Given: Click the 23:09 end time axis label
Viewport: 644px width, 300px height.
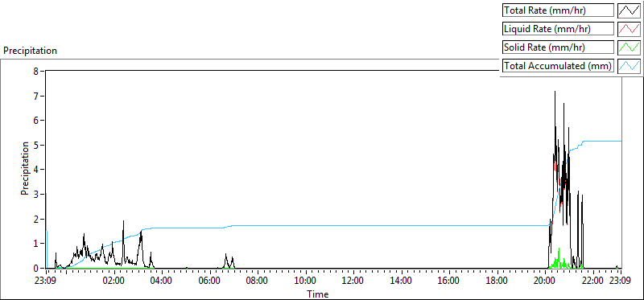Looking at the screenshot, I should (620, 282).
